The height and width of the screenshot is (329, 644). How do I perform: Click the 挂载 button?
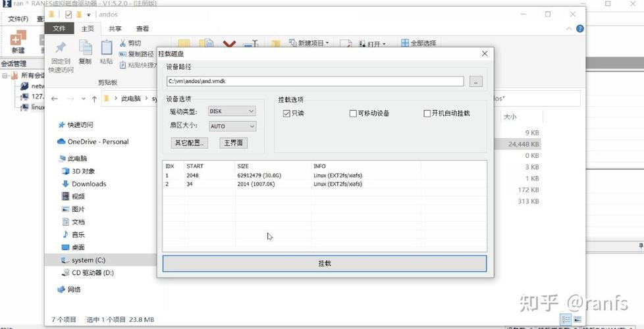tap(325, 263)
